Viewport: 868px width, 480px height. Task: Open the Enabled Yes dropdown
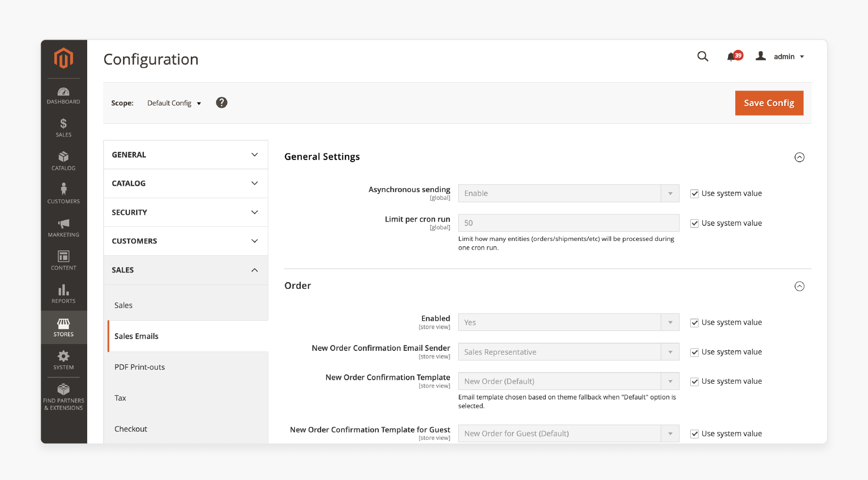coord(569,322)
